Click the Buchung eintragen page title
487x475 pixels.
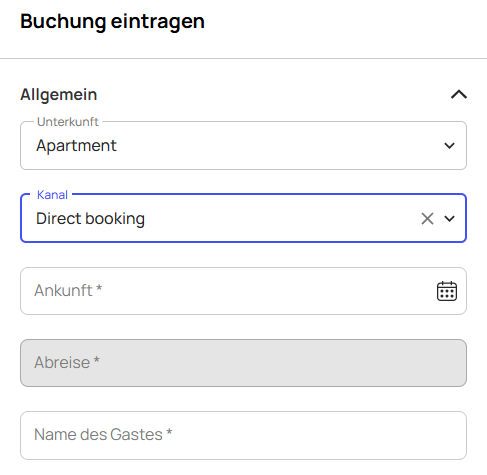(112, 21)
